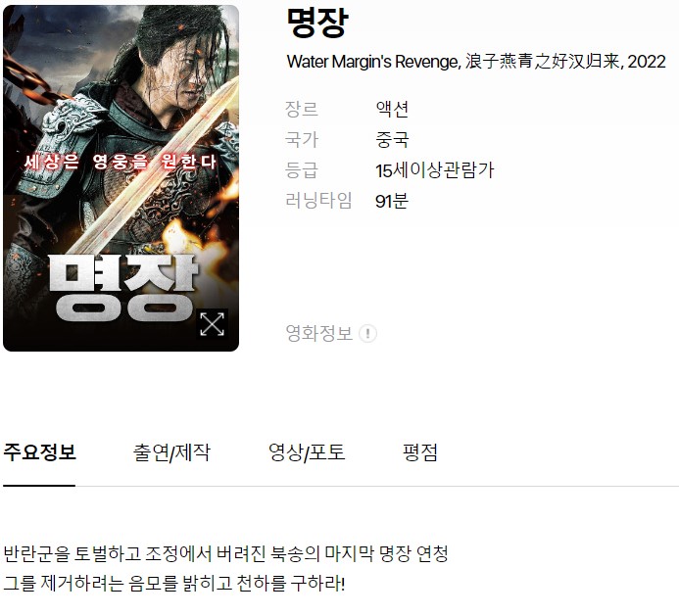Click the synopsis line starting with 그를 제거하려는

click(x=174, y=584)
